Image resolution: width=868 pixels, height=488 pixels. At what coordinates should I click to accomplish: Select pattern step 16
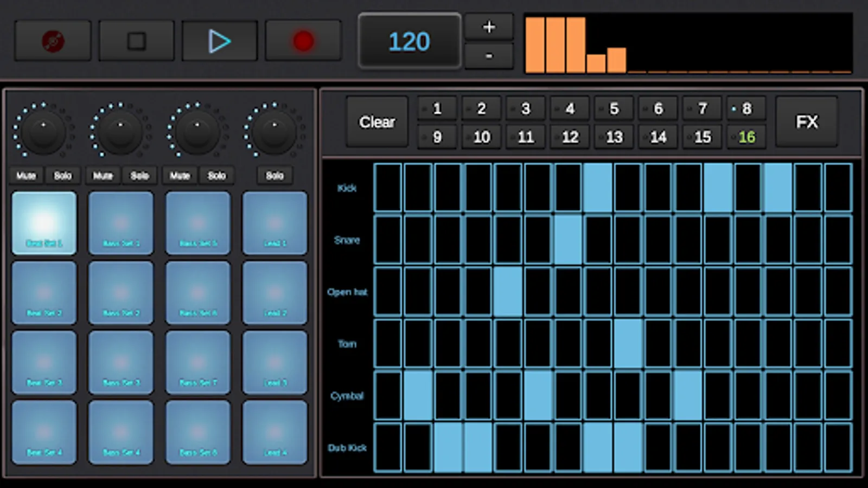tap(746, 137)
